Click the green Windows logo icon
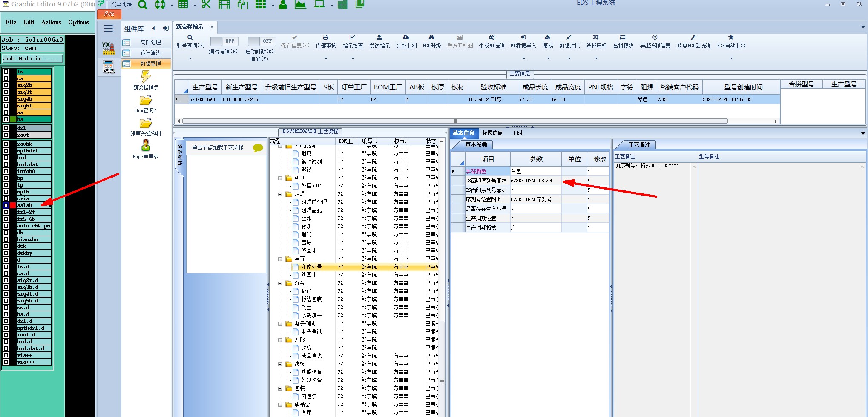The height and width of the screenshot is (417, 868). [342, 5]
